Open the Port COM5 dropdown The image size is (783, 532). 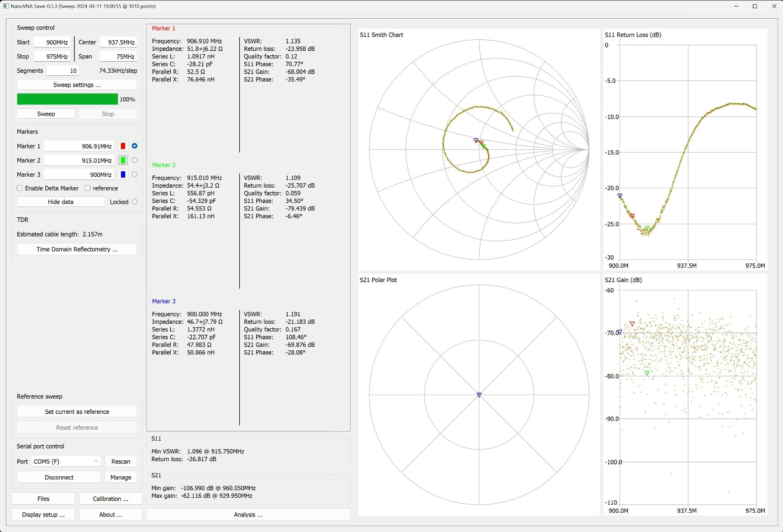tap(65, 461)
